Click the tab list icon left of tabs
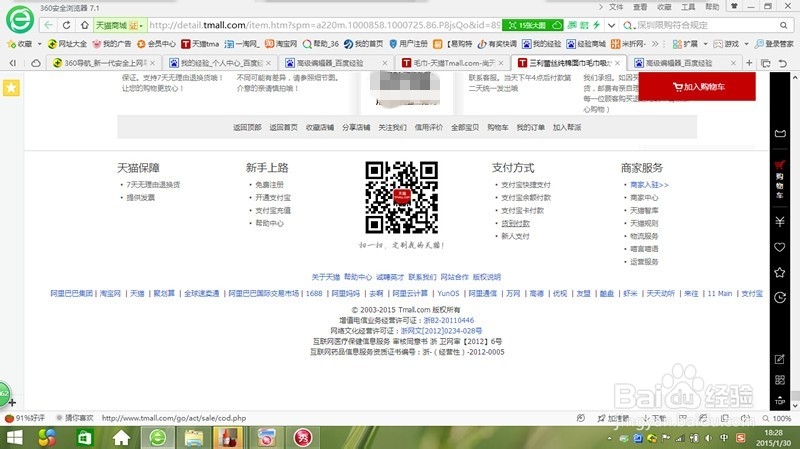This screenshot has width=800, height=449. point(13,63)
